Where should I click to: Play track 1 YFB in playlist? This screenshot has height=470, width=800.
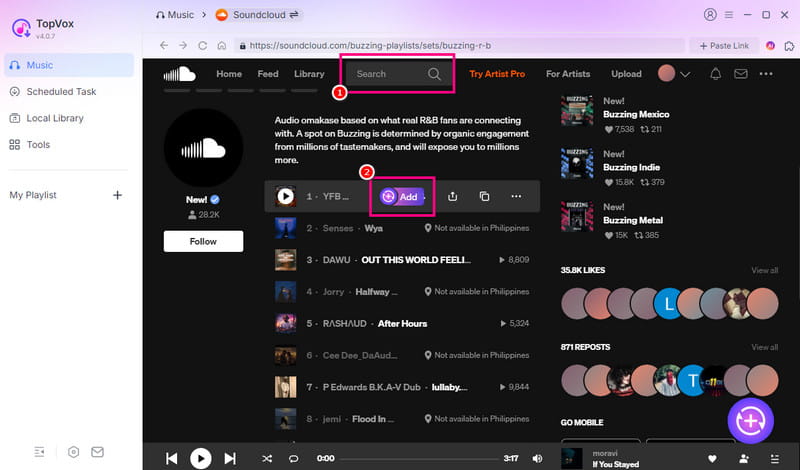[x=286, y=196]
